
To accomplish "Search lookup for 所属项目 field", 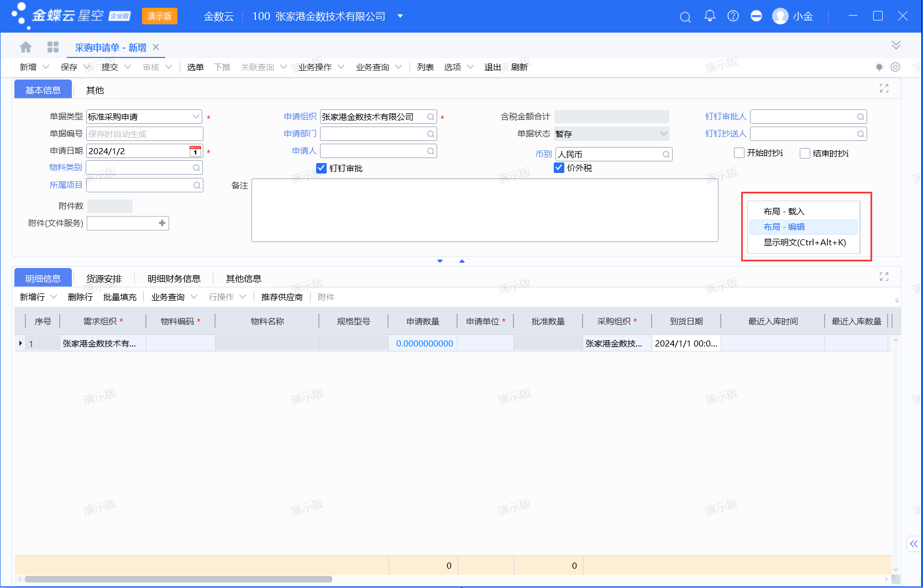I will tap(196, 185).
